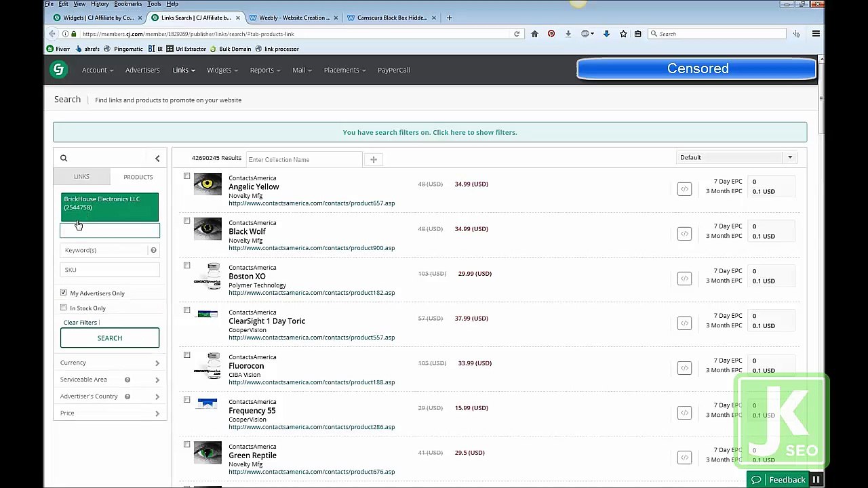Open the PayPerCall nav item
This screenshot has width=868, height=488.
[394, 70]
